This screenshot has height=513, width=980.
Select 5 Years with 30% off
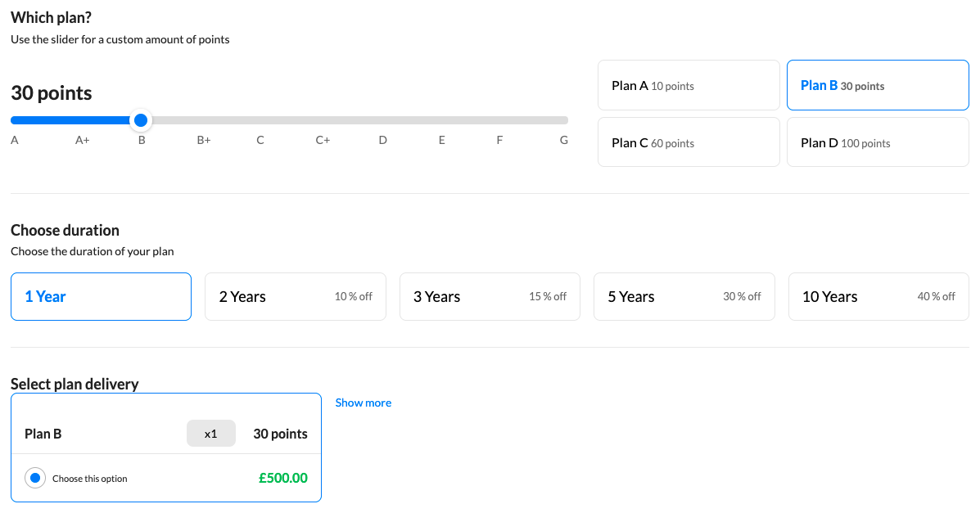click(x=684, y=296)
